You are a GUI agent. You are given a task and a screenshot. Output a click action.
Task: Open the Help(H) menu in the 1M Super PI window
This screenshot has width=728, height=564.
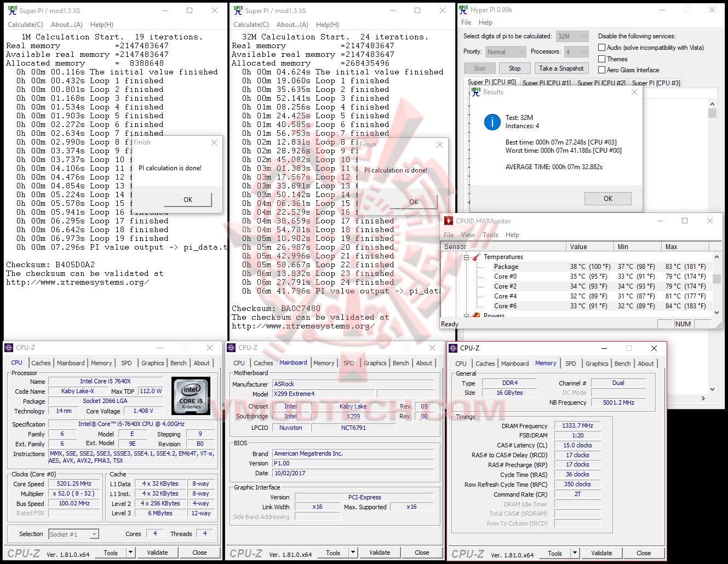pyautogui.click(x=102, y=25)
